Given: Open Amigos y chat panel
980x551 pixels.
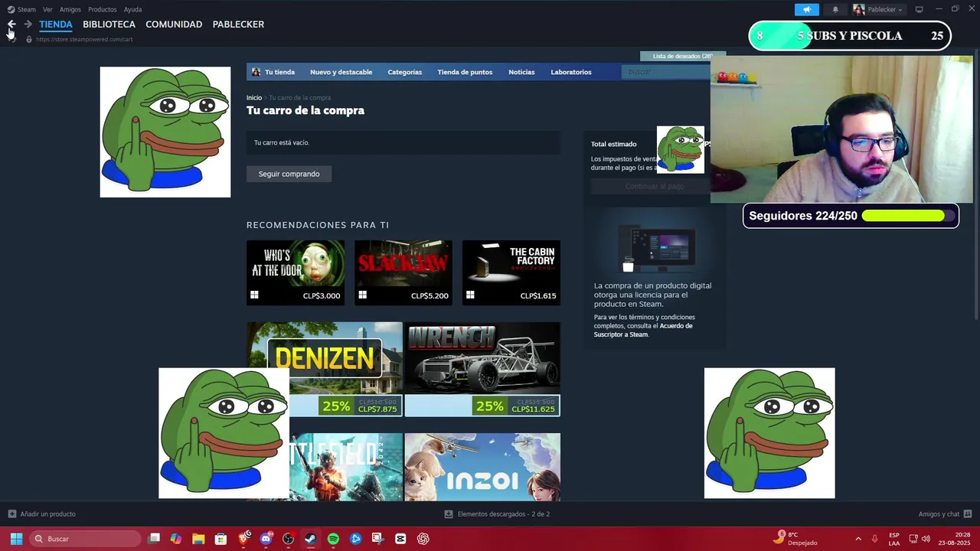Looking at the screenshot, I should pyautogui.click(x=945, y=514).
